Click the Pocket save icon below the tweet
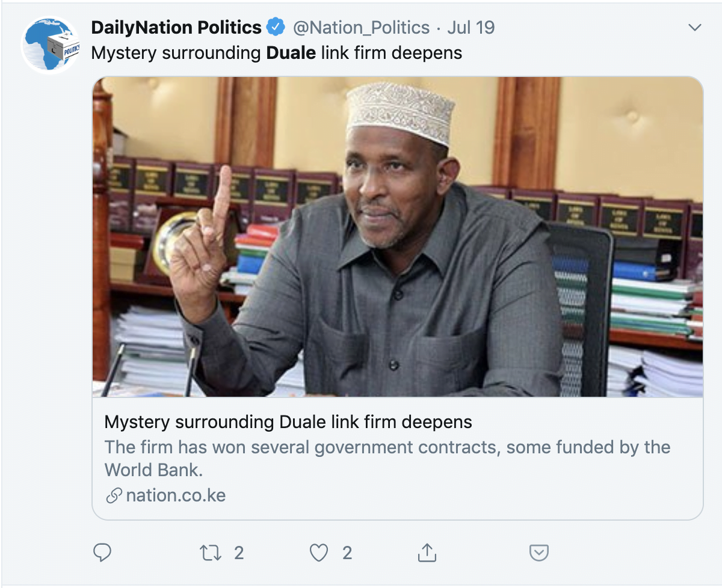 click(538, 552)
